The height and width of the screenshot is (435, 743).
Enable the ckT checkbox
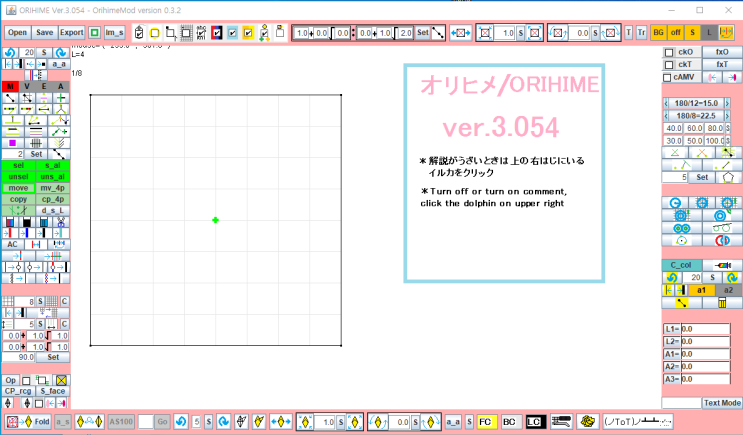coord(669,64)
